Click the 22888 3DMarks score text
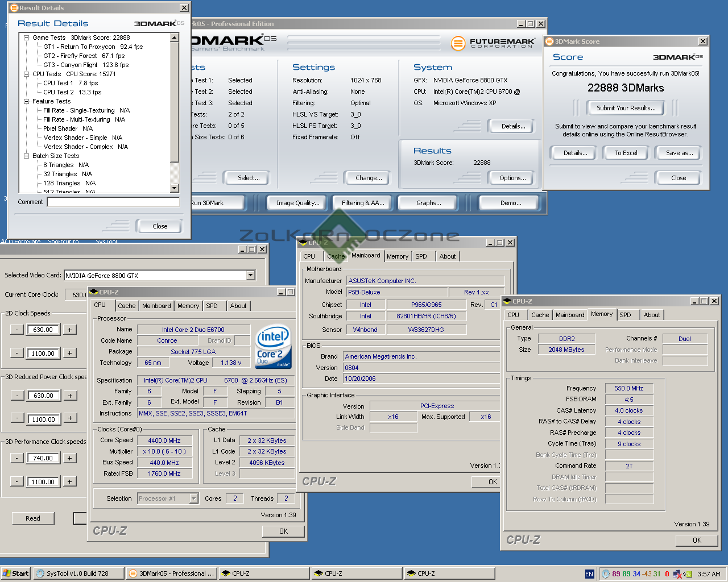The height and width of the screenshot is (582, 728). point(626,88)
